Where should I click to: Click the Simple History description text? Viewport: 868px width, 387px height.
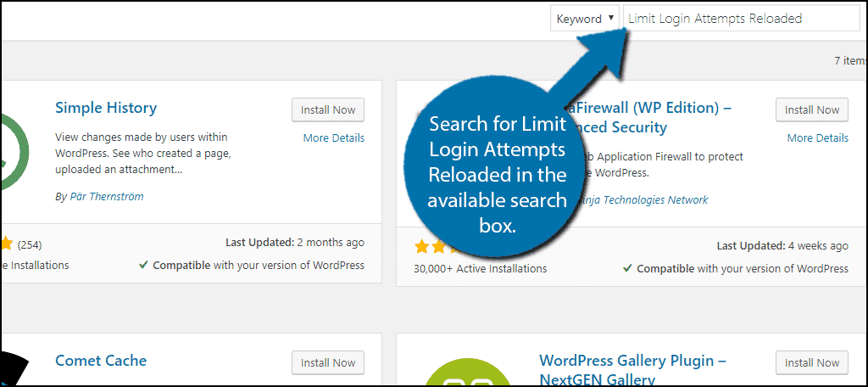tap(143, 153)
